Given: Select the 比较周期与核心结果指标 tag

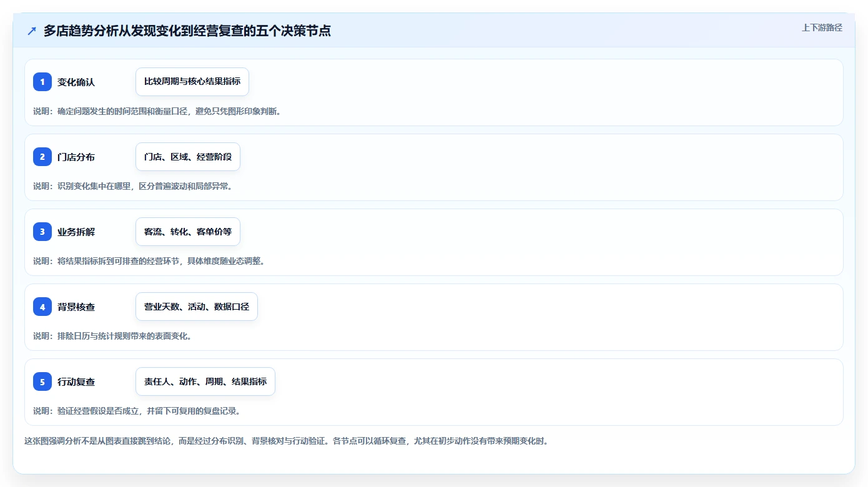Looking at the screenshot, I should point(192,82).
